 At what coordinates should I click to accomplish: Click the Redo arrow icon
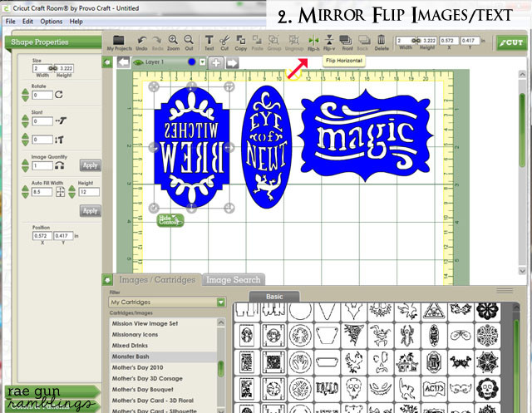coord(157,41)
